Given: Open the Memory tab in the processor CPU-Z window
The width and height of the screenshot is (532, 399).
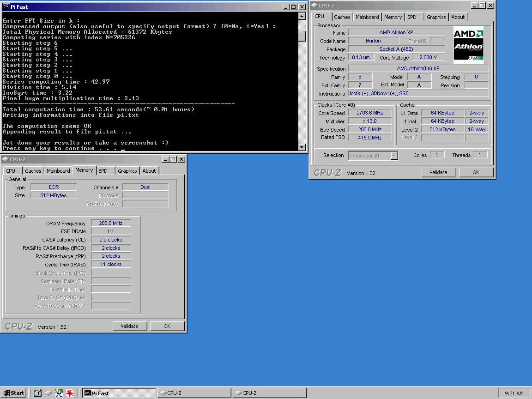Looking at the screenshot, I should (x=393, y=17).
